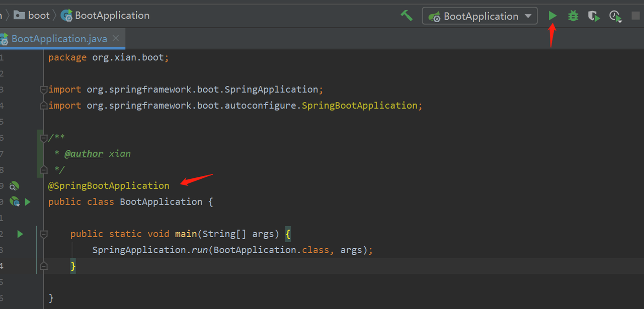Collapse the Javadoc comment fold marker
Screen dimensions: 644x309
tap(44, 138)
